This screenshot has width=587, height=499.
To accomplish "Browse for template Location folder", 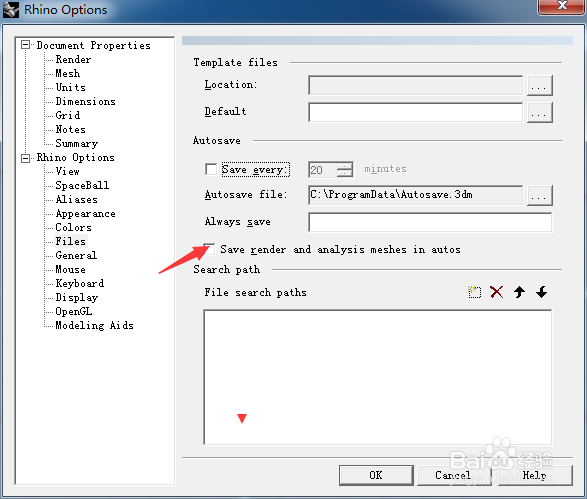I will 539,86.
